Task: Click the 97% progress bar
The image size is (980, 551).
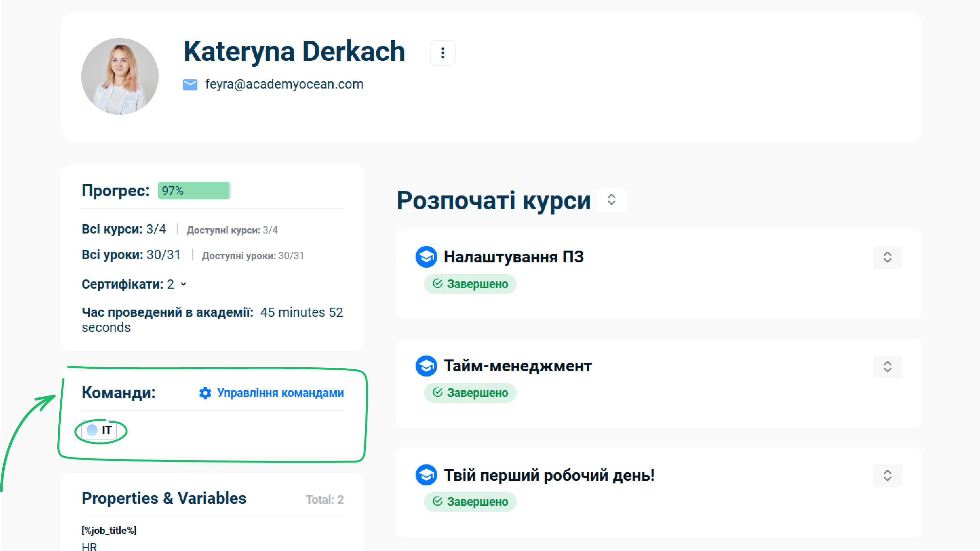Action: (x=194, y=191)
